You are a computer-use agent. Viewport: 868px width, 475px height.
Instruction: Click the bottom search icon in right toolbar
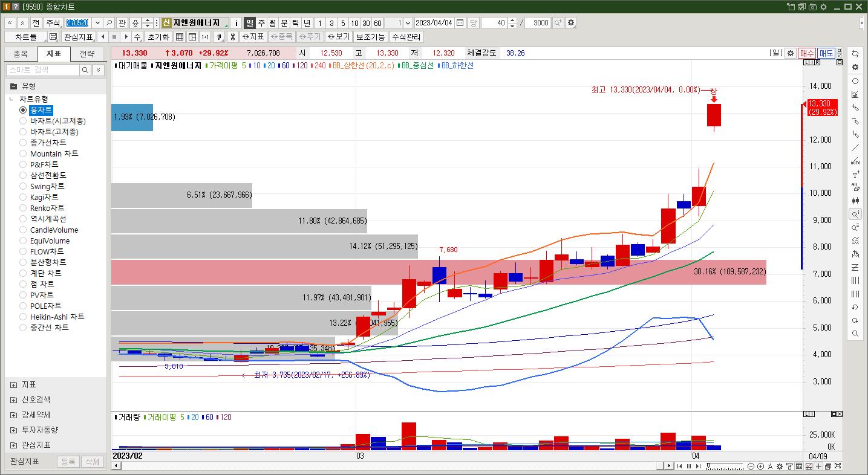click(x=855, y=334)
